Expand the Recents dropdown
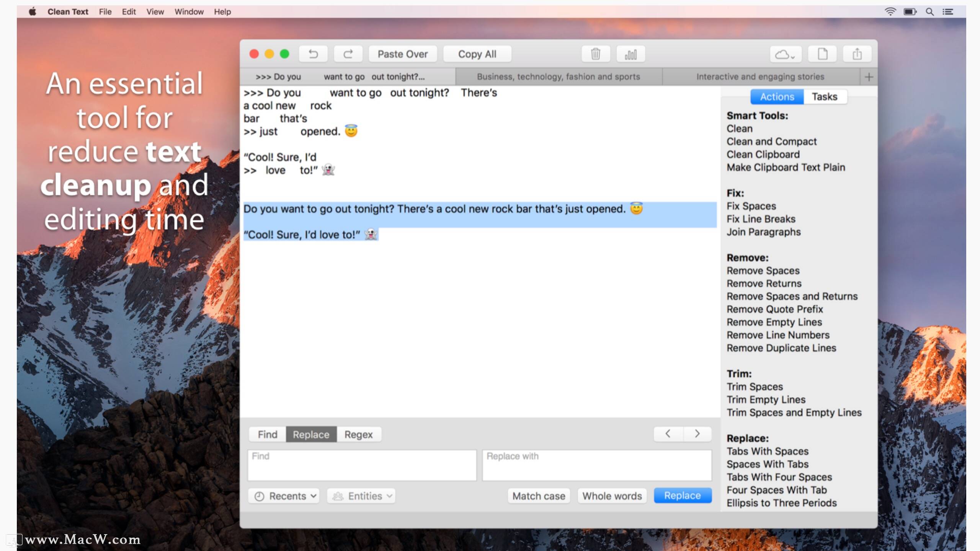Screen dimensions: 980x551 click(x=284, y=496)
